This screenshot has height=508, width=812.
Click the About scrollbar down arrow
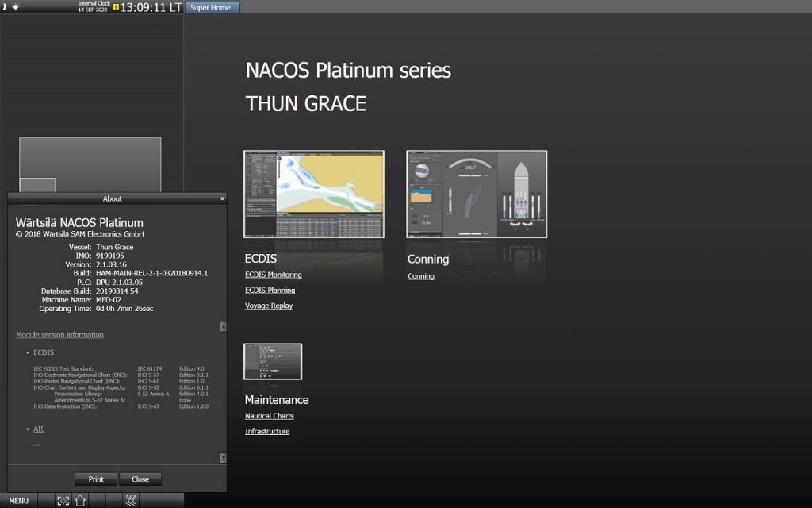coord(223,458)
